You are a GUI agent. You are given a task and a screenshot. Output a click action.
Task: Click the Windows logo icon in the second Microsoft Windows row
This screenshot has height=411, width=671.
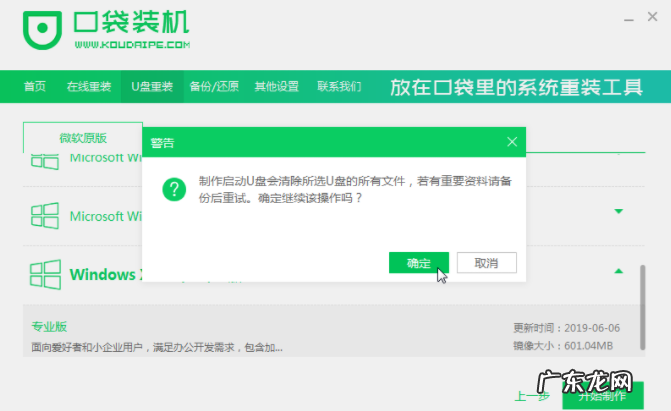(x=45, y=216)
